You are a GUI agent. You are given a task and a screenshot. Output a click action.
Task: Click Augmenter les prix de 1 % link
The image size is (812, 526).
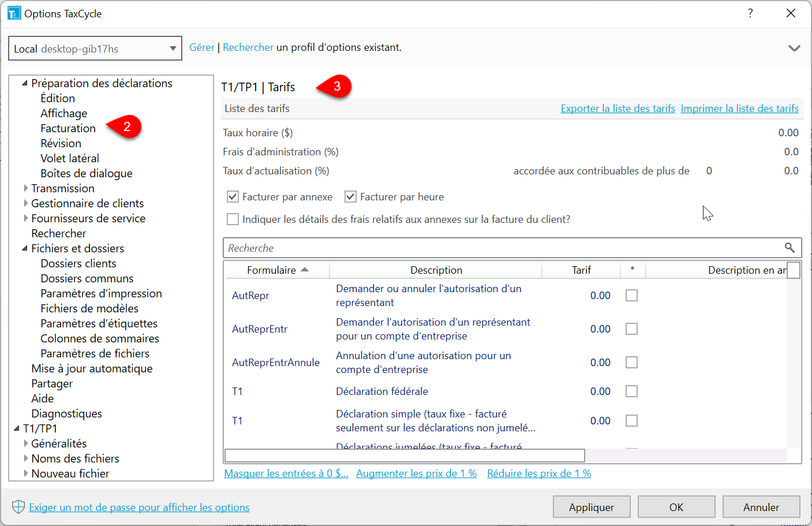click(417, 473)
